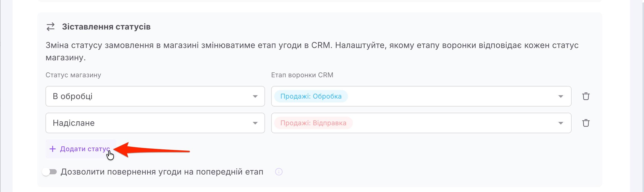Image resolution: width=644 pixels, height=192 pixels.
Task: Expand CRM stage dropdown with "Продажі: Обробка"
Action: pos(421,96)
